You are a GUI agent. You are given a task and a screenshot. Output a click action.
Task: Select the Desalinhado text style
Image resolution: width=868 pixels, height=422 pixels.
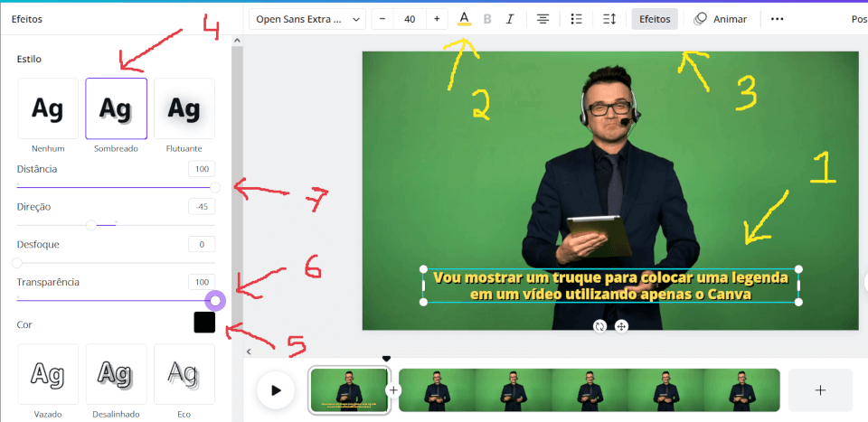pos(117,374)
